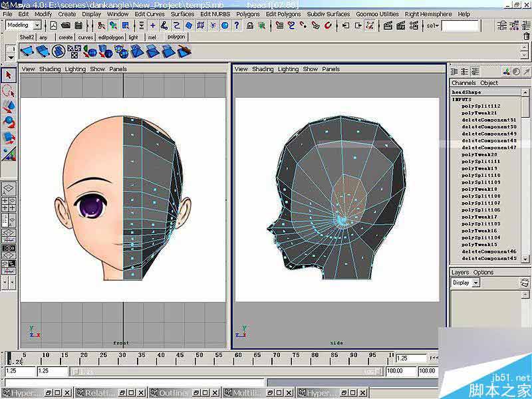Switch to four view panel layout
The height and width of the screenshot is (399, 532).
point(9,204)
